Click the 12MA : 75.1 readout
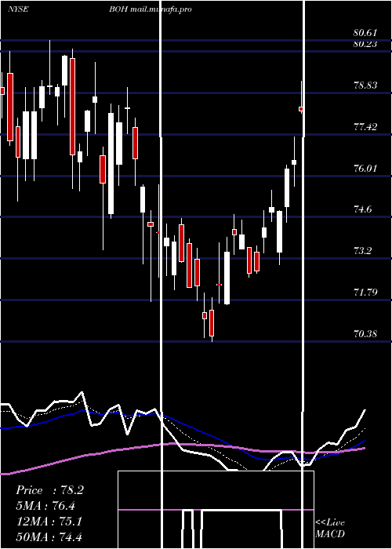This screenshot has height=549, width=392. (x=49, y=522)
